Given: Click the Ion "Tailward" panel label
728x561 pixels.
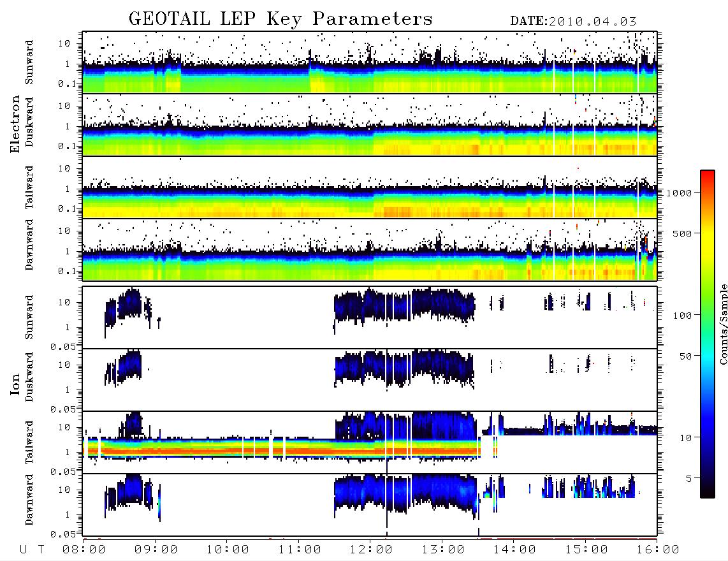Looking at the screenshot, I should [29, 442].
